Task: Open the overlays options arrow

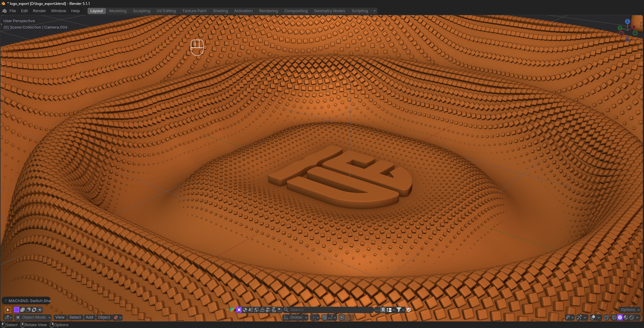Action: point(599,317)
